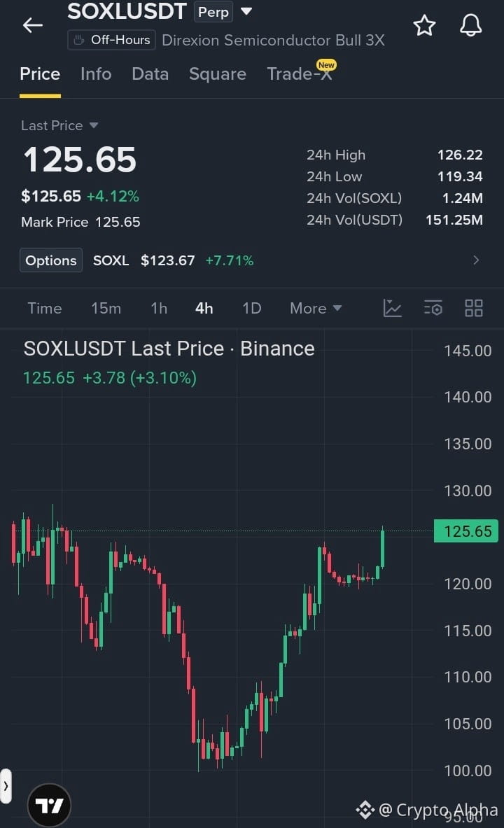
Task: Add SOXLUSDT to favorites with star icon
Action: tap(424, 25)
